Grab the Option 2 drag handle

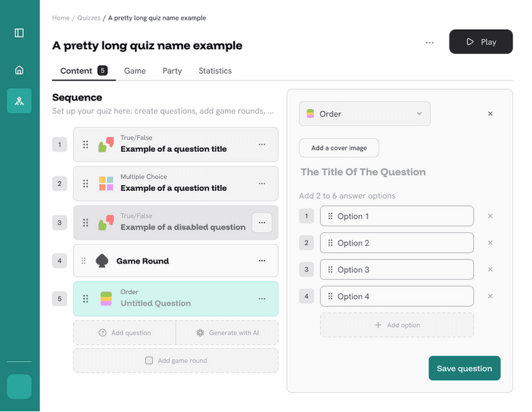coord(330,243)
